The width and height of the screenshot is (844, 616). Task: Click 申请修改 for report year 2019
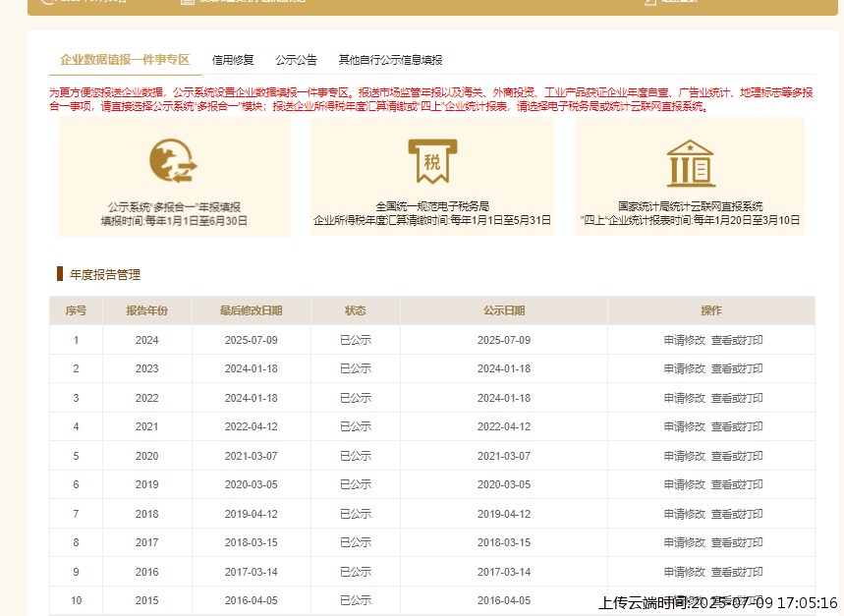point(684,484)
